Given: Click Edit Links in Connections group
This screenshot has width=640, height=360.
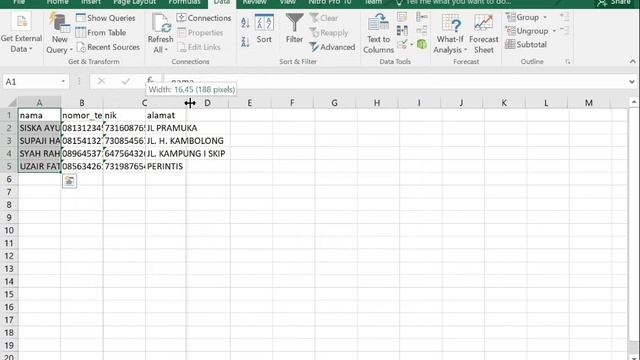Looking at the screenshot, I should (199, 47).
